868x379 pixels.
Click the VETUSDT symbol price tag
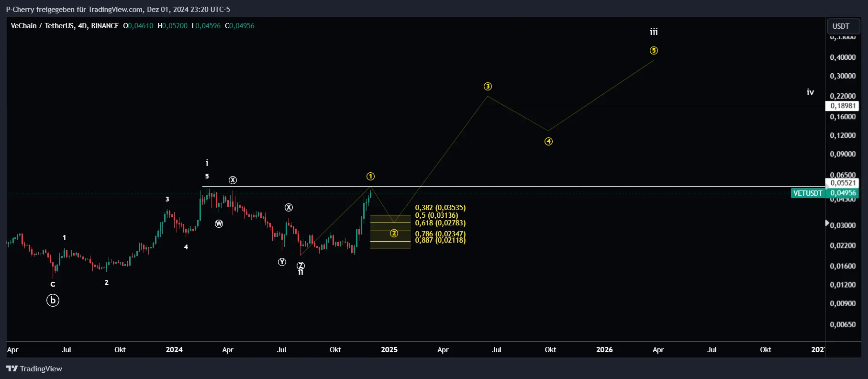808,193
